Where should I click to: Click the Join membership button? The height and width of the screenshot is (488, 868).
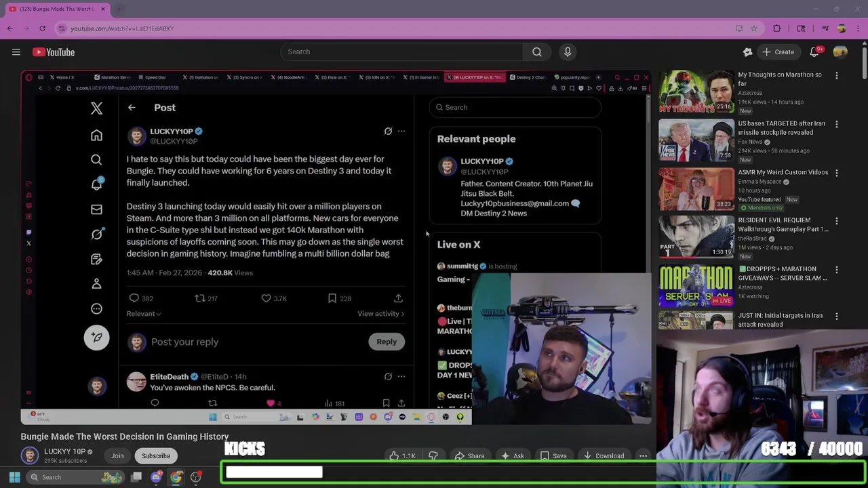[117, 456]
